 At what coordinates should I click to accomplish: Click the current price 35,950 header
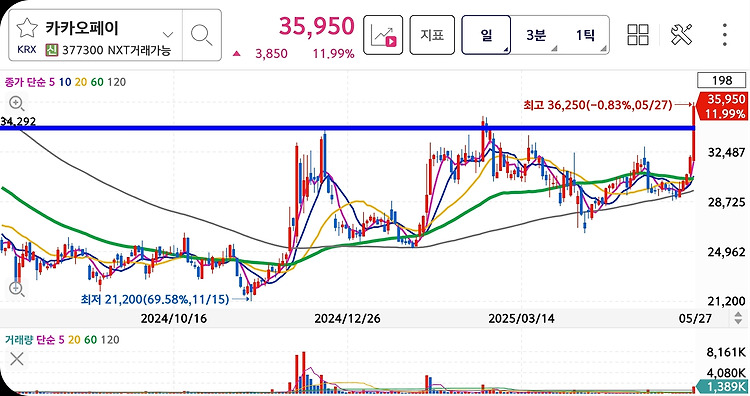point(317,26)
